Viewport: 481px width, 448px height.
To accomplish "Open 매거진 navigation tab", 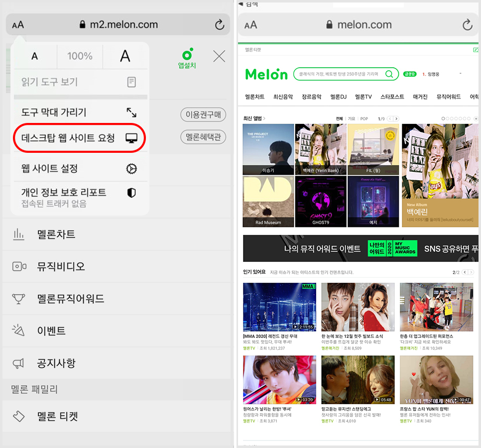I will click(x=420, y=97).
